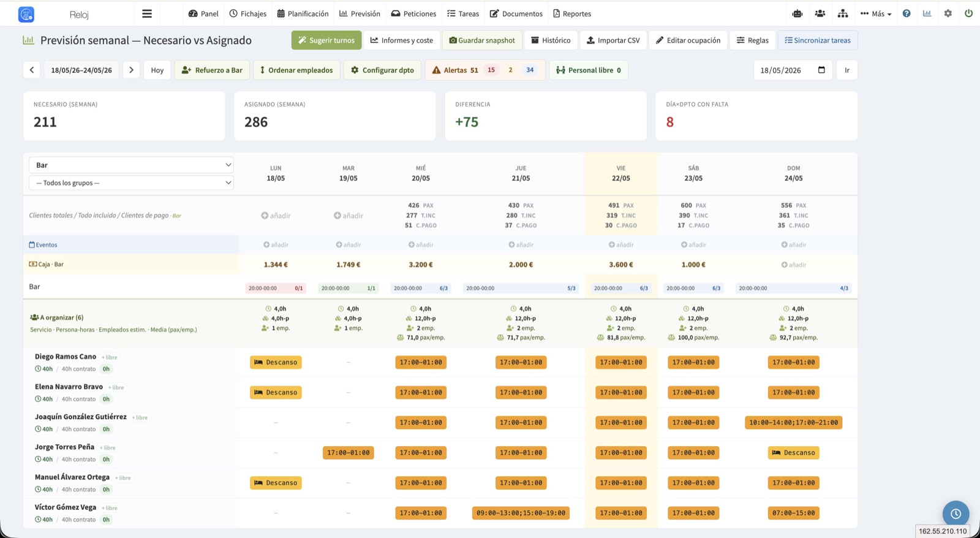Expand the Más menu
The image size is (980, 538).
876,13
